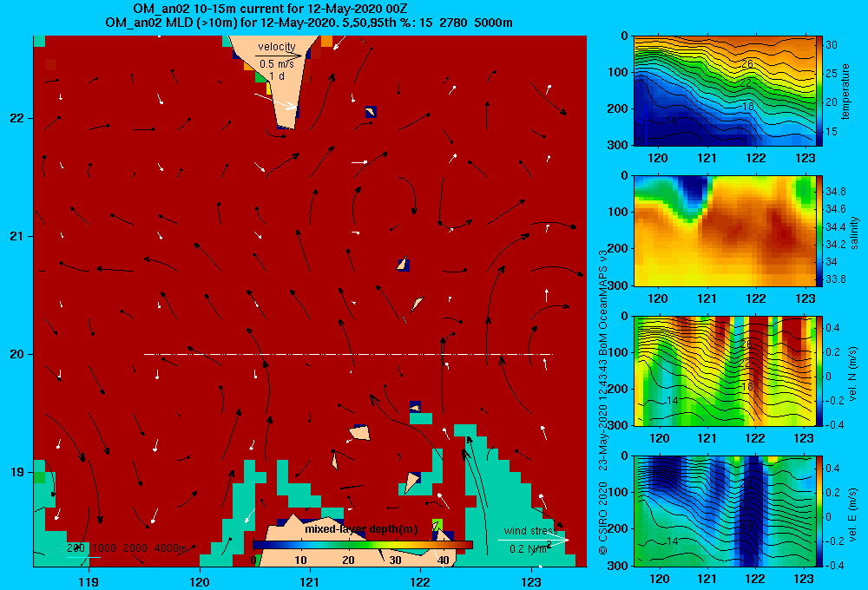Click the salinity color scale bar
Screen dimensions: 868x590
click(819, 231)
